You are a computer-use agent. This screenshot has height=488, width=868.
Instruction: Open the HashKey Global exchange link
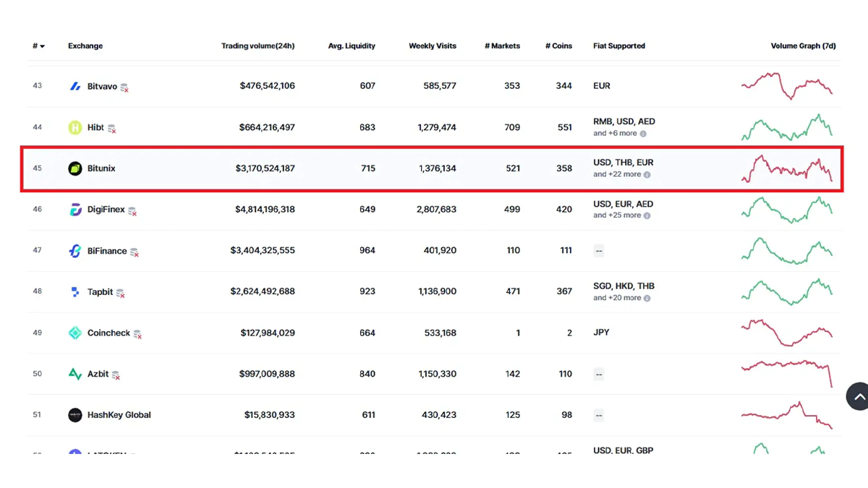[x=119, y=415]
